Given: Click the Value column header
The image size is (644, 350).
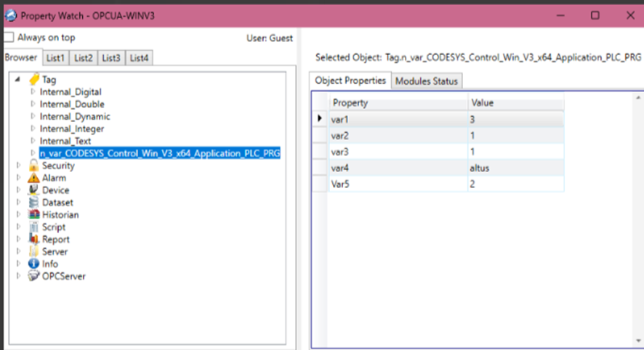Looking at the screenshot, I should coord(515,102).
